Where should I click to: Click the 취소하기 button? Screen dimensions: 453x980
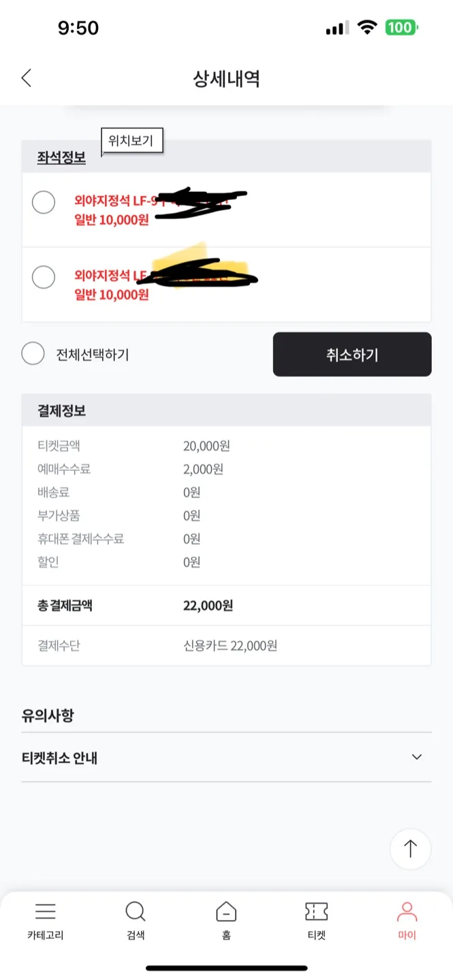[352, 354]
